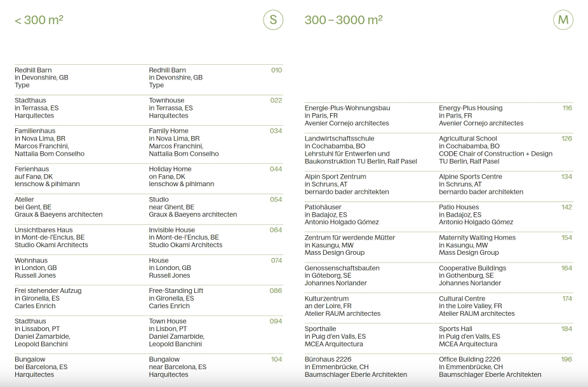Click page number 094

(276, 321)
